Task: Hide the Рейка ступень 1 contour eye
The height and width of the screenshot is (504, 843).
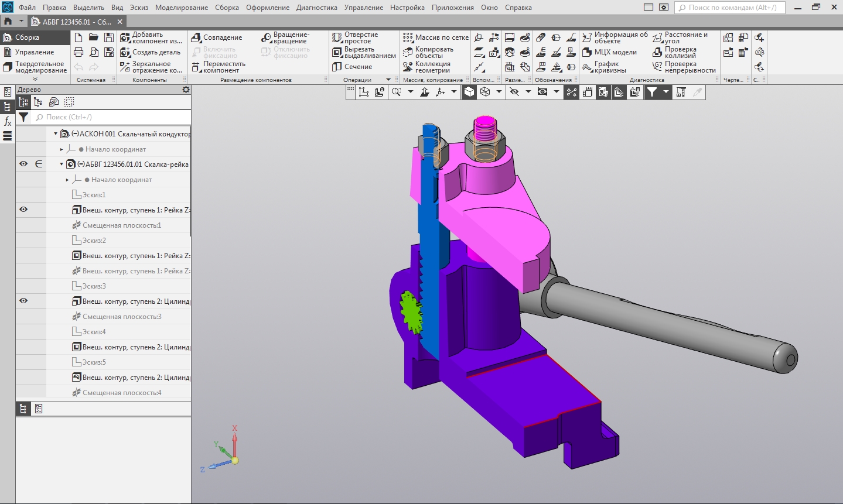Action: point(23,210)
